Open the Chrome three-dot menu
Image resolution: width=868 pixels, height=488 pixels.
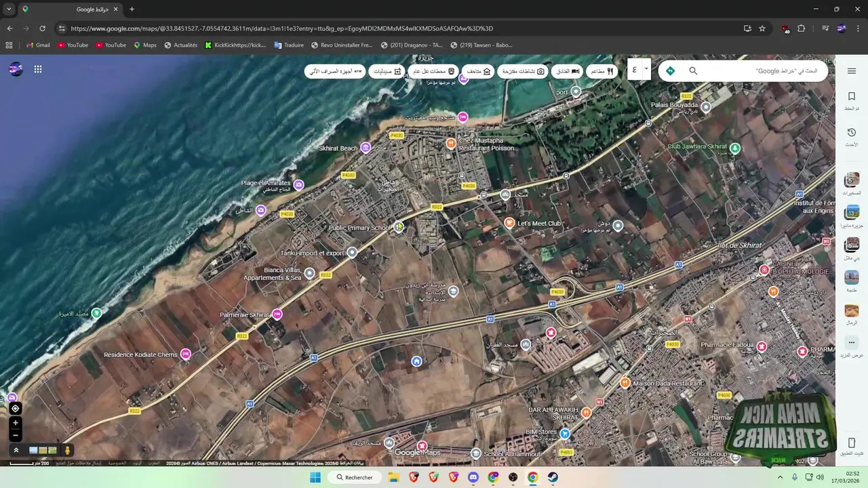coord(858,28)
